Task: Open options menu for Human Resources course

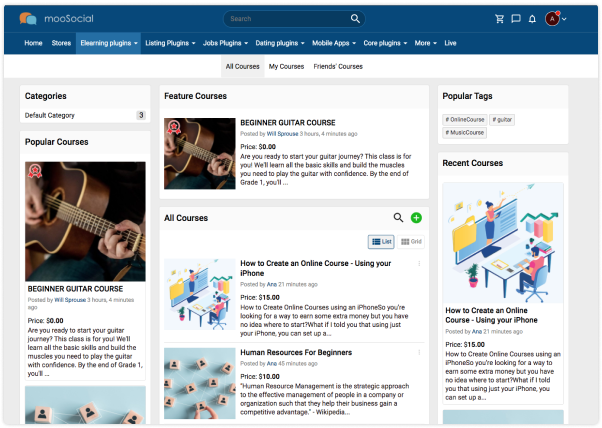Action: coord(419,352)
